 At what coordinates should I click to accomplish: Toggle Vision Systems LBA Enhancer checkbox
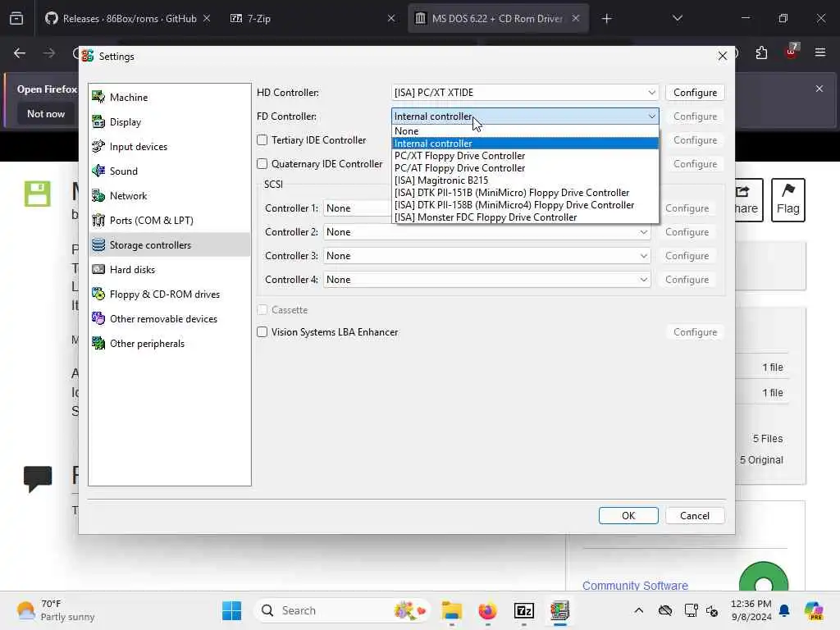tap(262, 331)
